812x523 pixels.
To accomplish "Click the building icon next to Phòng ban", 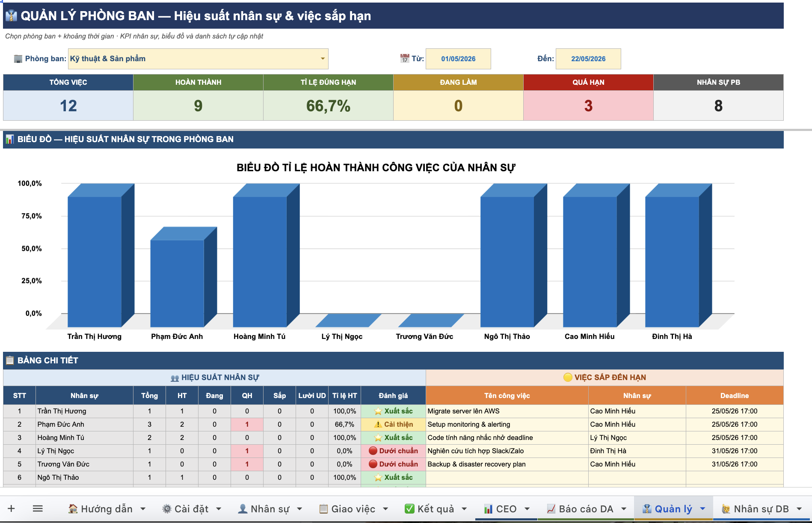I will pos(18,59).
